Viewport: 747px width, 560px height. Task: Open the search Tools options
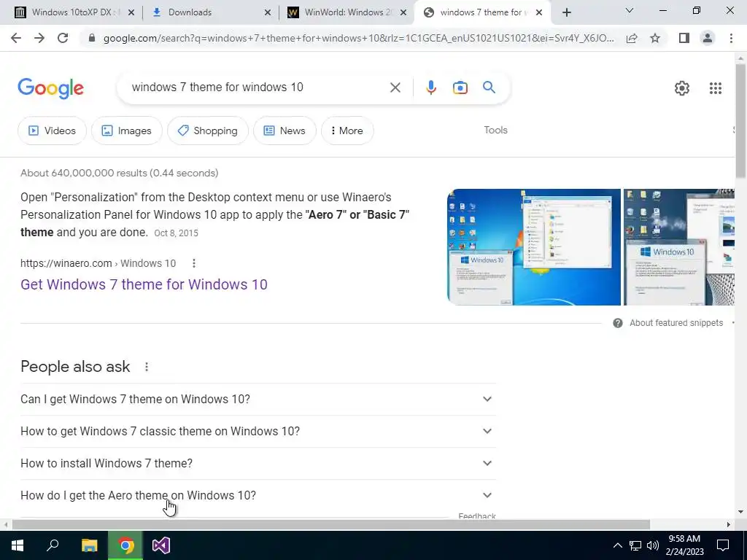[x=495, y=130]
